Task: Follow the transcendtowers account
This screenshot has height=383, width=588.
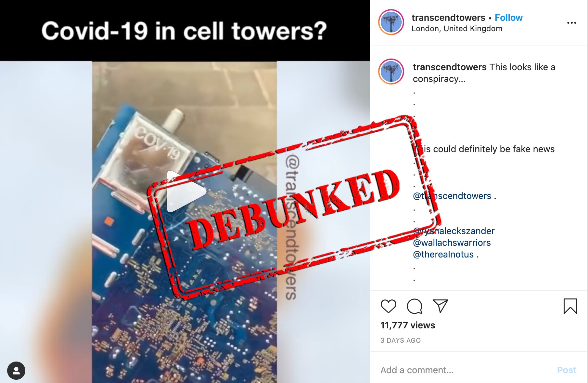Action: pyautogui.click(x=508, y=18)
